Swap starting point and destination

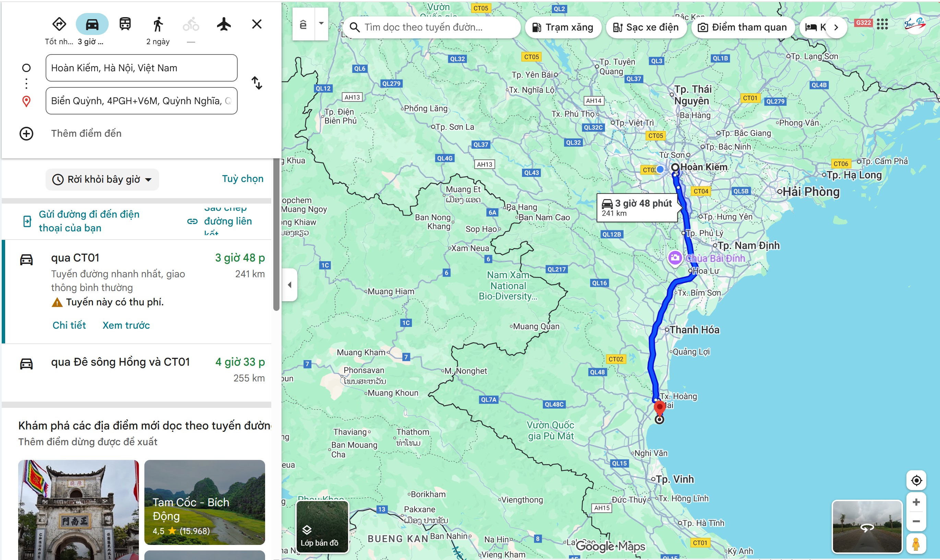click(x=257, y=83)
